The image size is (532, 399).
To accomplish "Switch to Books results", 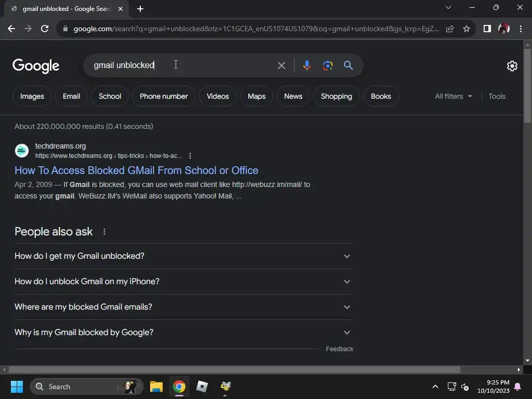I will pos(381,96).
